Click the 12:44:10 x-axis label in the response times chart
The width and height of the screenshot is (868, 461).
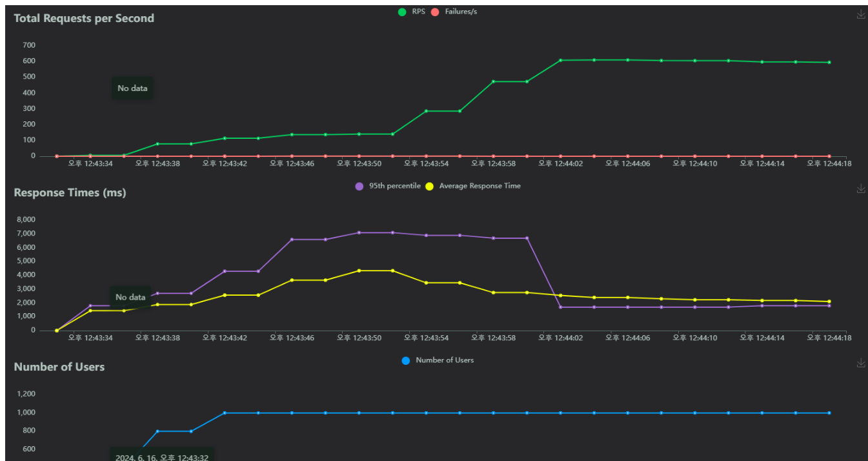pos(695,338)
